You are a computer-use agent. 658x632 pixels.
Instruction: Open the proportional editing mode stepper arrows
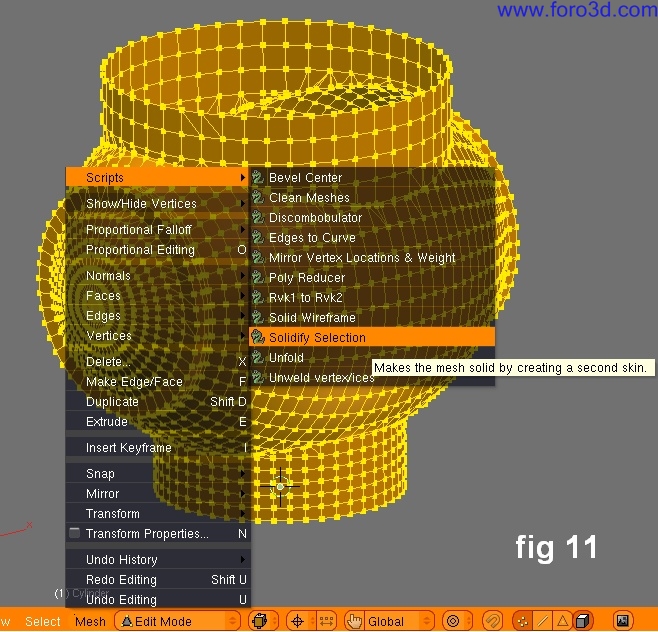[x=468, y=621]
